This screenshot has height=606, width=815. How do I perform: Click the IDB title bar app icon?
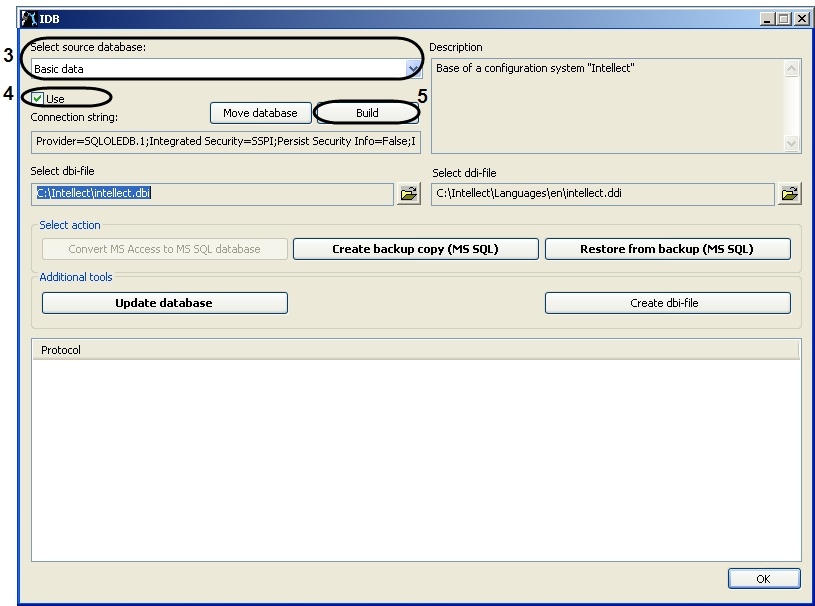pos(29,19)
